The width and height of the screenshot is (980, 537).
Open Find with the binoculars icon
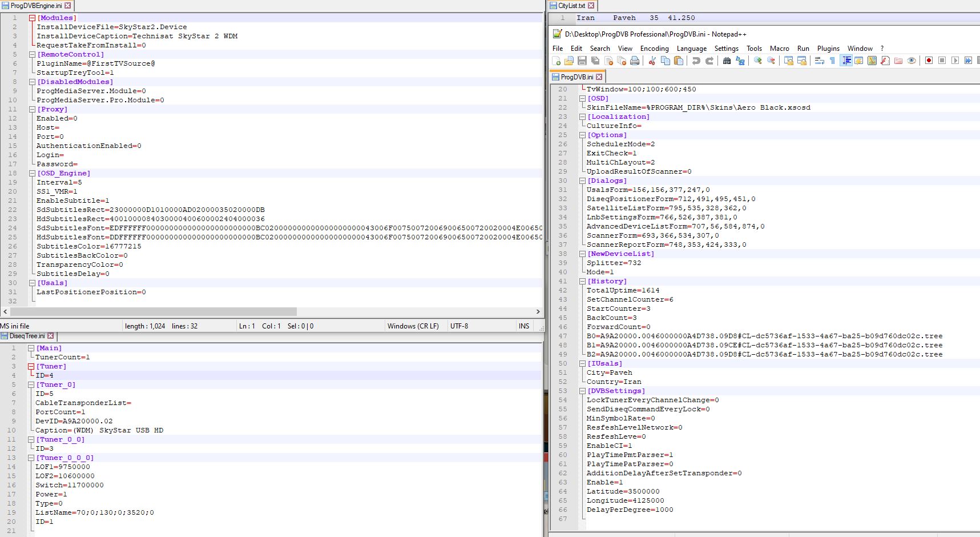tap(727, 61)
